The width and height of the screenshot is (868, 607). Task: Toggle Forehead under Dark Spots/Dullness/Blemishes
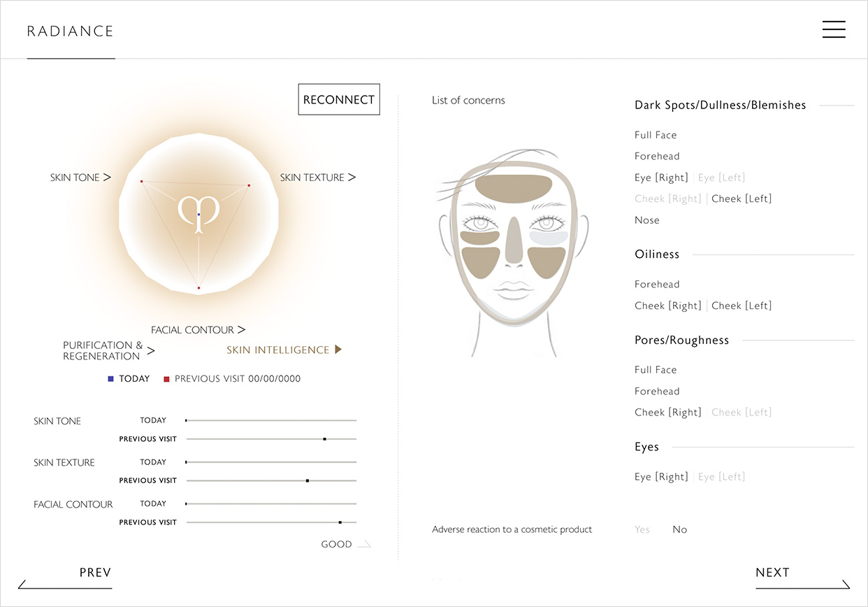[657, 156]
